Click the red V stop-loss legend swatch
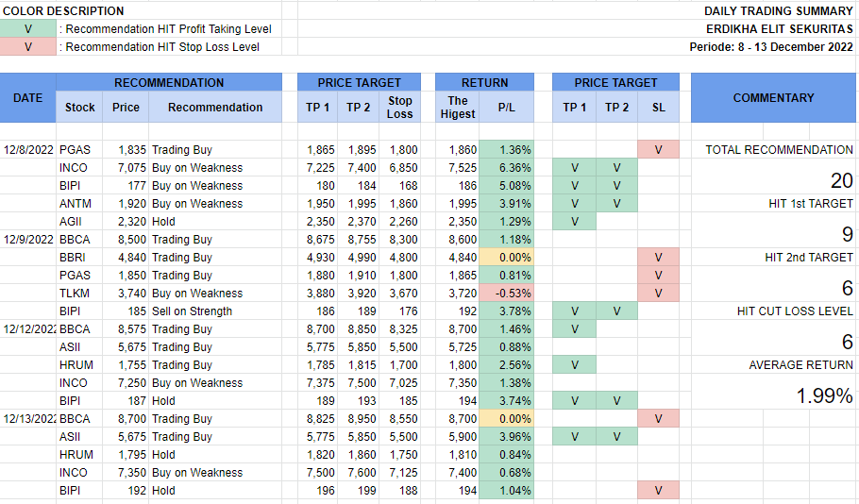Screen dimensions: 859x504 coord(28,47)
